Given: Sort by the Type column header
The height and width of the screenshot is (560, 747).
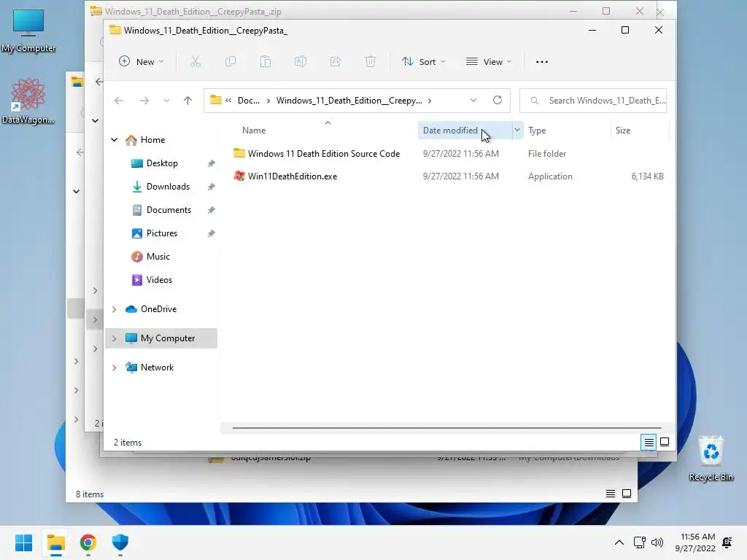Looking at the screenshot, I should [x=537, y=131].
